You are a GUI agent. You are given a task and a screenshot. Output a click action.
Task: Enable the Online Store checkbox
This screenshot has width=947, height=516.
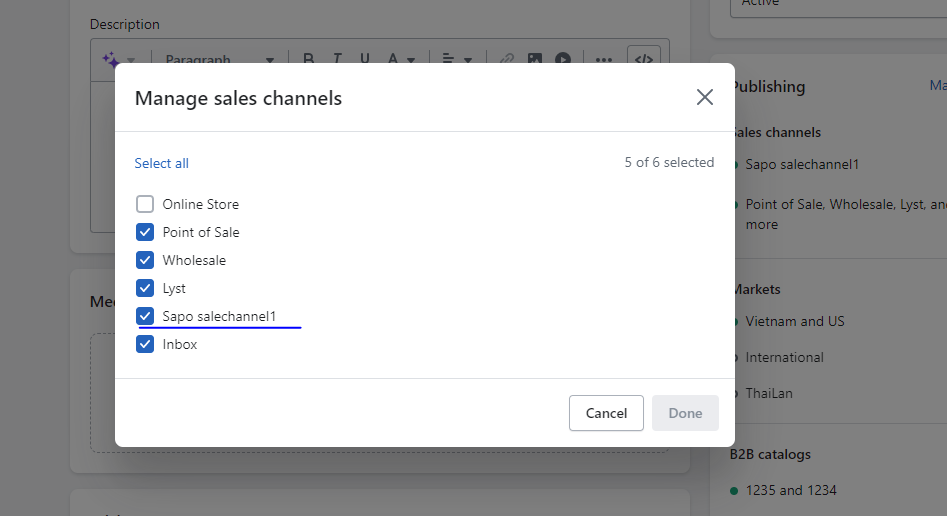point(145,204)
